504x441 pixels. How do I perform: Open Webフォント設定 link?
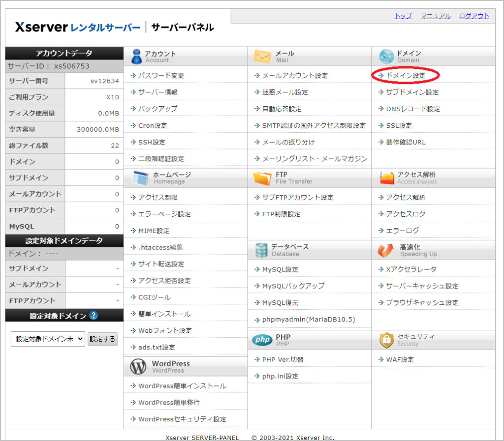165,331
